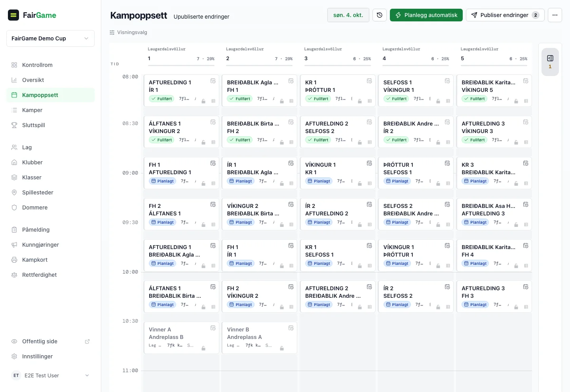Open the Offentlig side link

click(50, 341)
